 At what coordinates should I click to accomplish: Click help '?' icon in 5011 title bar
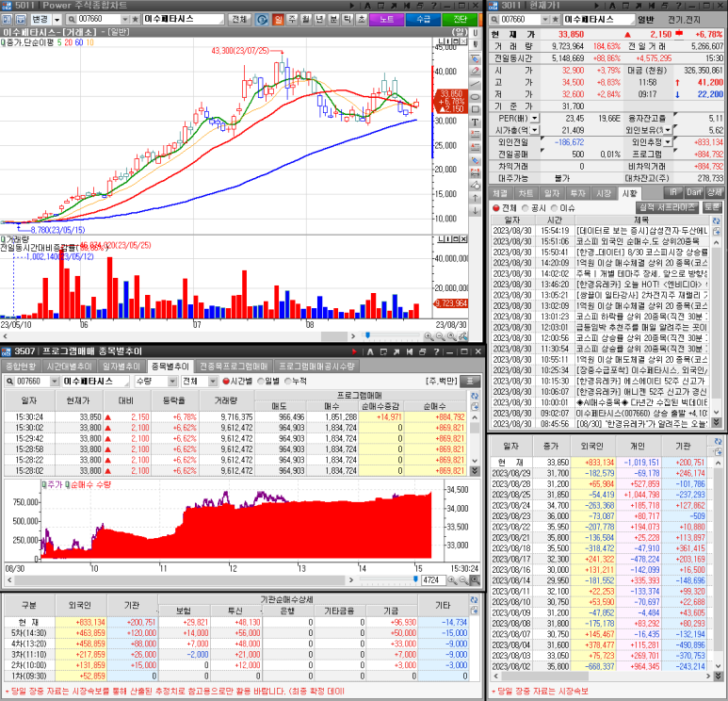[x=433, y=6]
